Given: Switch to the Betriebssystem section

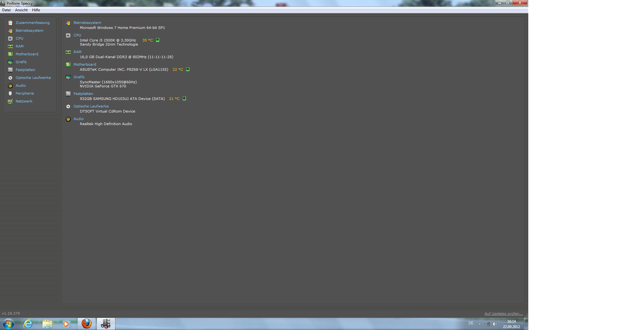Looking at the screenshot, I should click(x=30, y=30).
